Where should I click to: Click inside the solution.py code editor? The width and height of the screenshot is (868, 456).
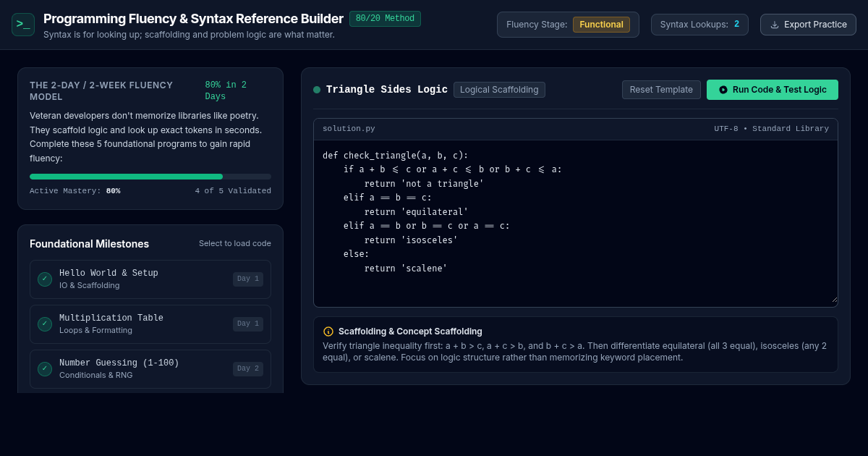pyautogui.click(x=576, y=223)
